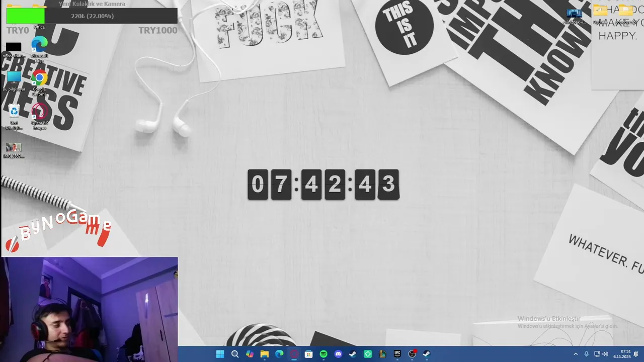Open Discord from the taskbar
Viewport: 644px width, 362px height.
[338, 354]
